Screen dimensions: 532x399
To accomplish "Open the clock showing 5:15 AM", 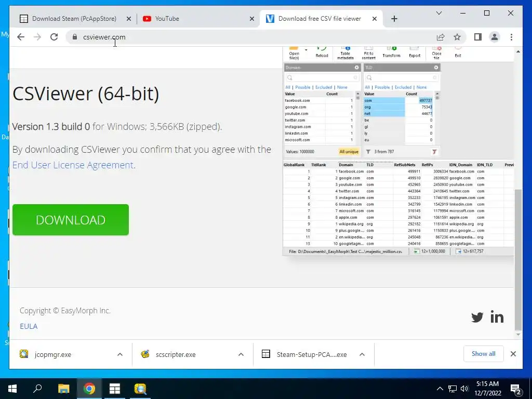I will tap(487, 389).
